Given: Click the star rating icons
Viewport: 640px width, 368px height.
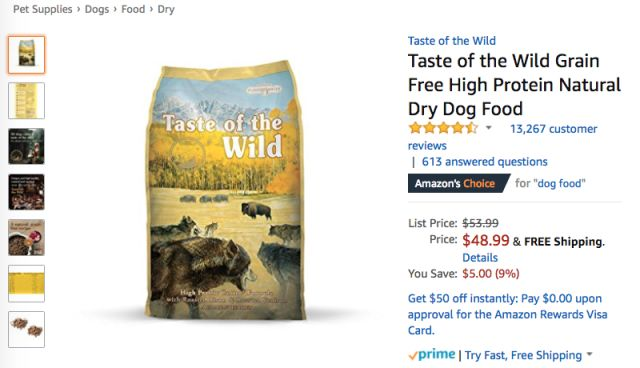Looking at the screenshot, I should [443, 129].
